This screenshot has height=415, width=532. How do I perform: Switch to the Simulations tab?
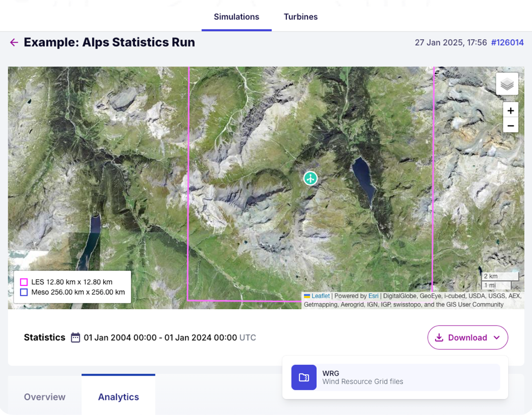tap(236, 17)
